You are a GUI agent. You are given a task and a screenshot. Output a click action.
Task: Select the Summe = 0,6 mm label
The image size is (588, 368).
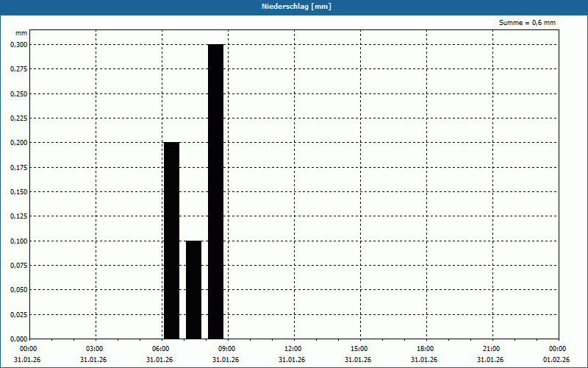pyautogui.click(x=527, y=23)
